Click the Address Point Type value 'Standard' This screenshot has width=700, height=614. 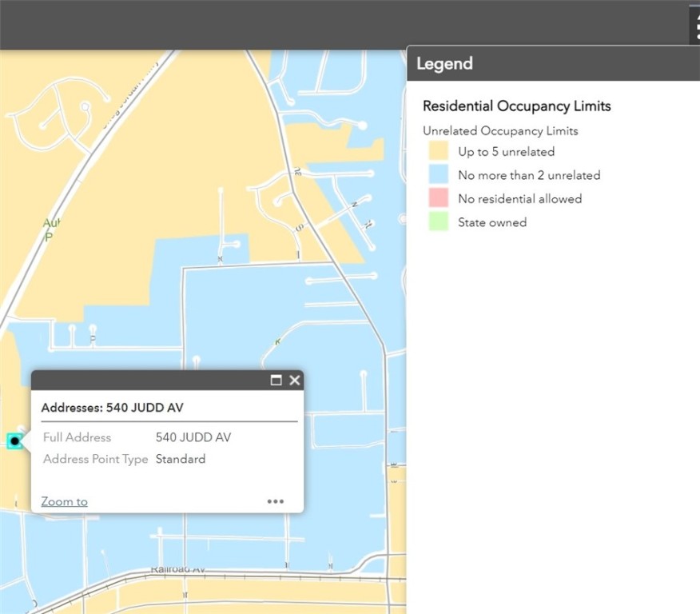coord(181,459)
